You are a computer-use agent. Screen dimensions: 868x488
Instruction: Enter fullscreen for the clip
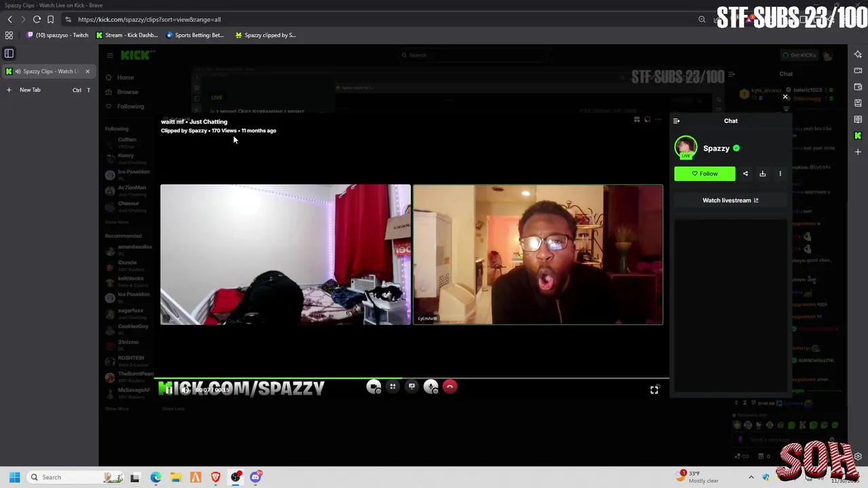click(x=654, y=390)
